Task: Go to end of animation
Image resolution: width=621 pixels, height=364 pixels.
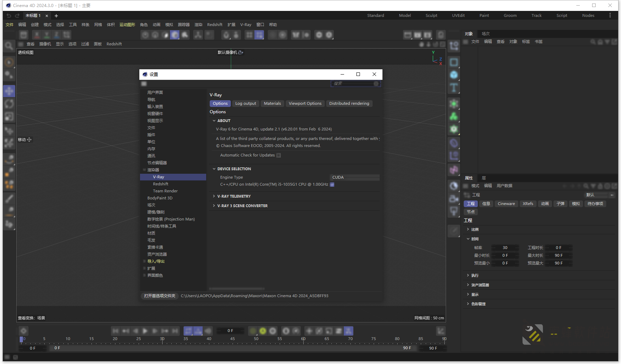Action: (175, 331)
